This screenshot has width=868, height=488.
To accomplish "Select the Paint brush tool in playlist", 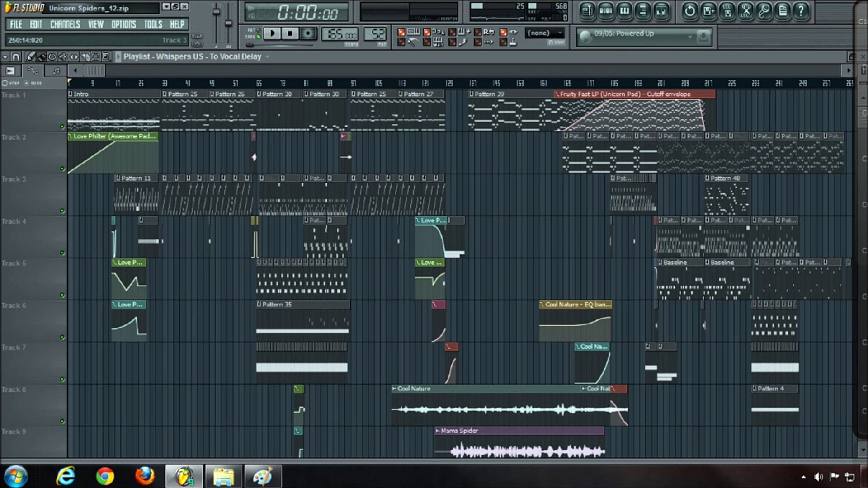I will [41, 57].
